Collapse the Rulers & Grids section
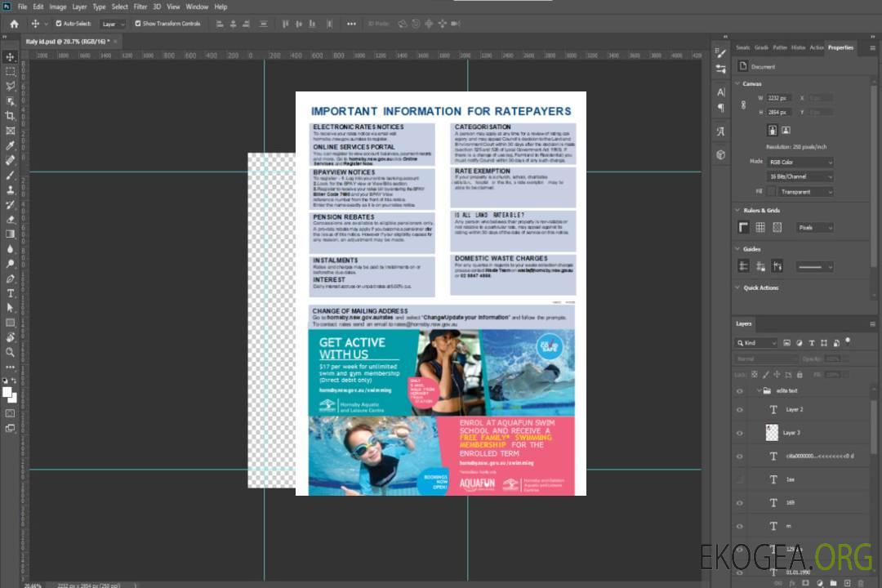The image size is (882, 588). [x=739, y=211]
